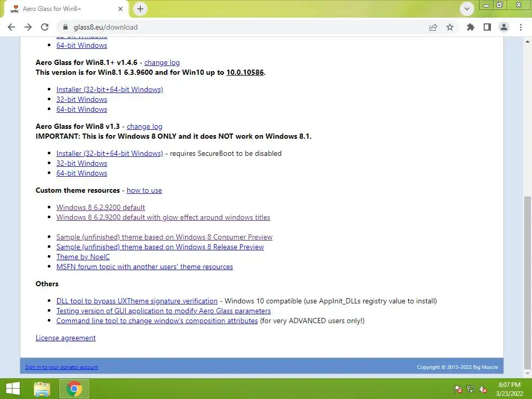Open MSFN forum topic link

point(144,267)
